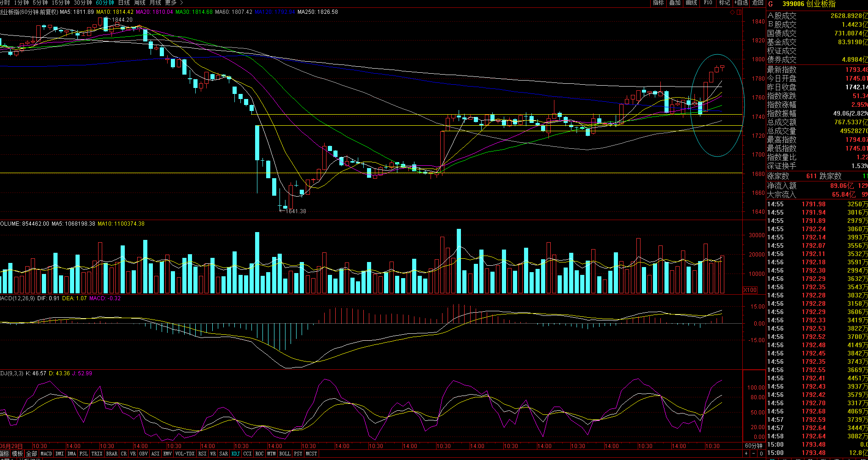Click the 最新指数 row
This screenshot has height=460, width=868.
817,70
